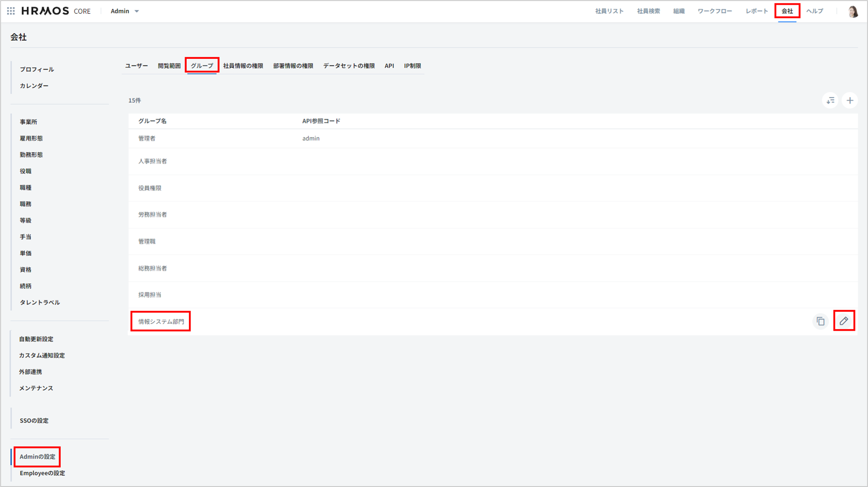Open SSOの設定 in sidebar

point(34,420)
